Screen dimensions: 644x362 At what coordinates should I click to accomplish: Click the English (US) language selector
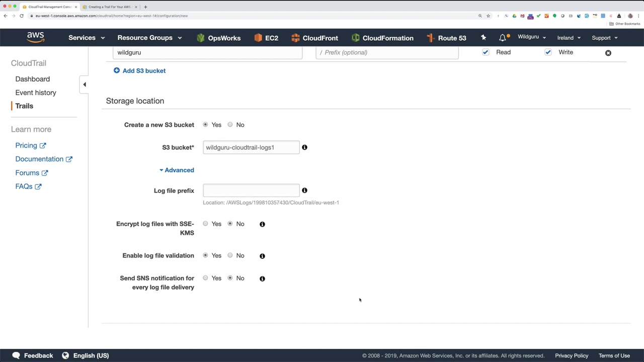coord(91,355)
